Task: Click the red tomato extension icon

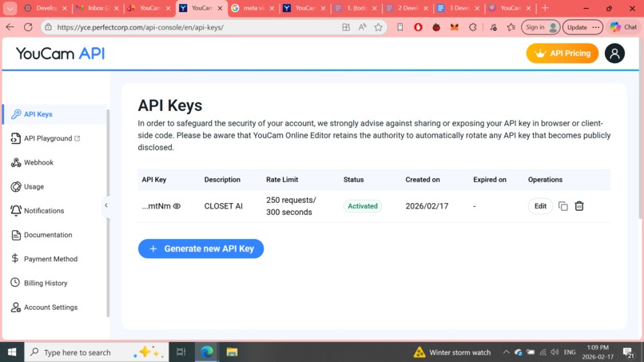Action: pyautogui.click(x=436, y=27)
